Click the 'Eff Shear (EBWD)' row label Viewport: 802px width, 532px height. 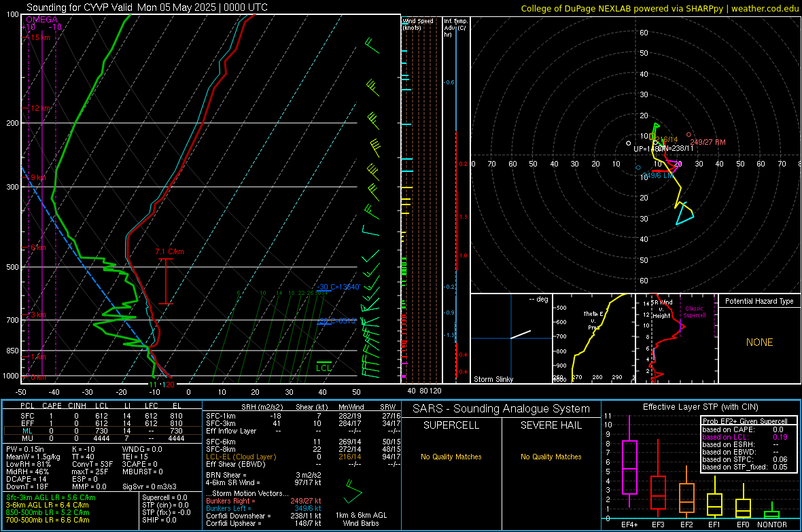coord(236,464)
